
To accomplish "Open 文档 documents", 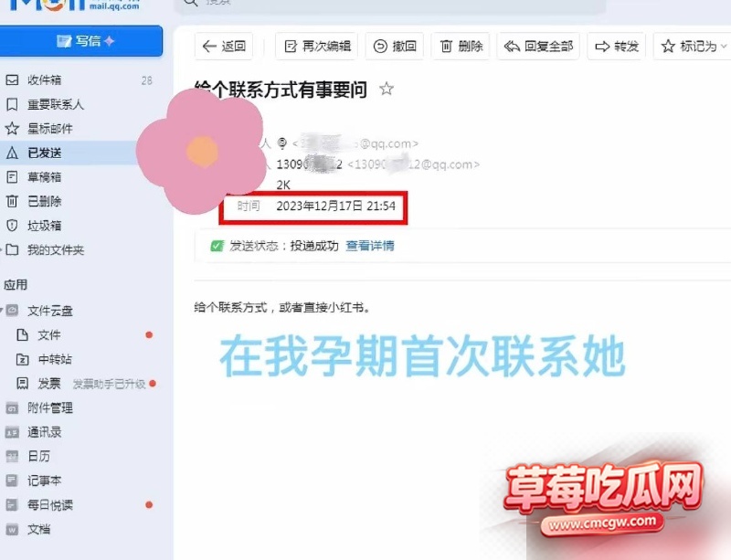I will click(x=38, y=529).
